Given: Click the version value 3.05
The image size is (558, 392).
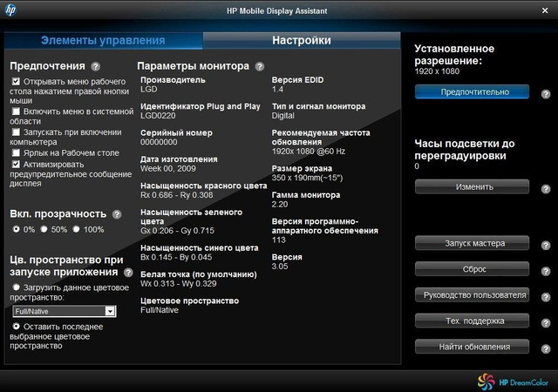Looking at the screenshot, I should [x=280, y=266].
